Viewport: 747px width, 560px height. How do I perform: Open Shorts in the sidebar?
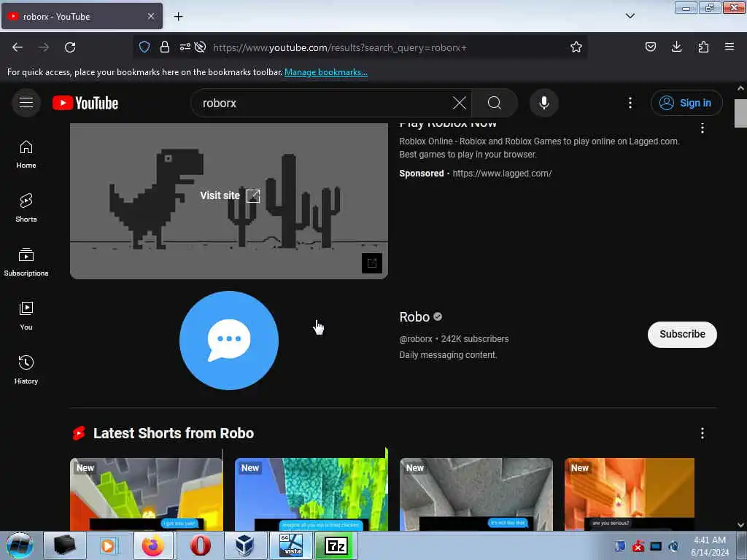tap(26, 208)
